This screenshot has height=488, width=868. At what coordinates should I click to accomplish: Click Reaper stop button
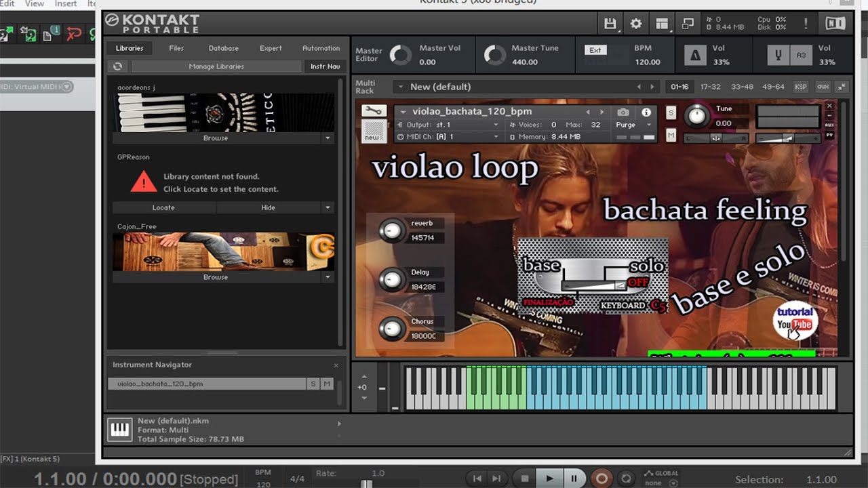click(524, 479)
